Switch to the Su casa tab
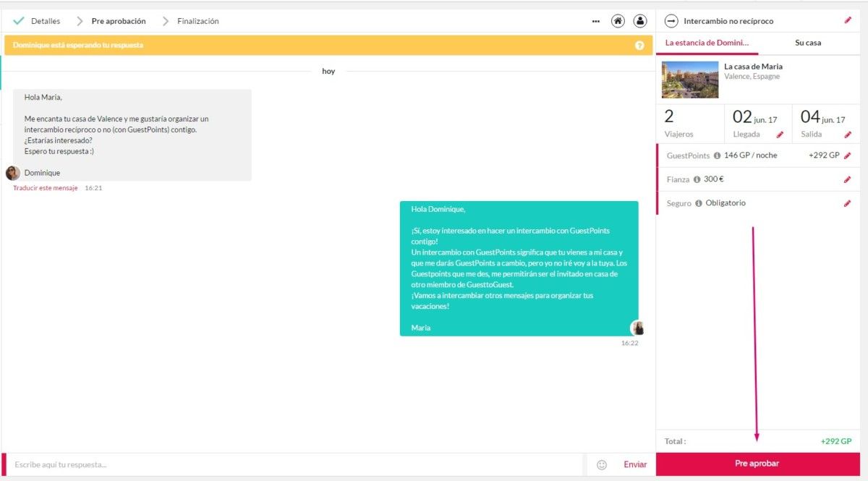Screen dimensions: 868x481 [x=808, y=43]
